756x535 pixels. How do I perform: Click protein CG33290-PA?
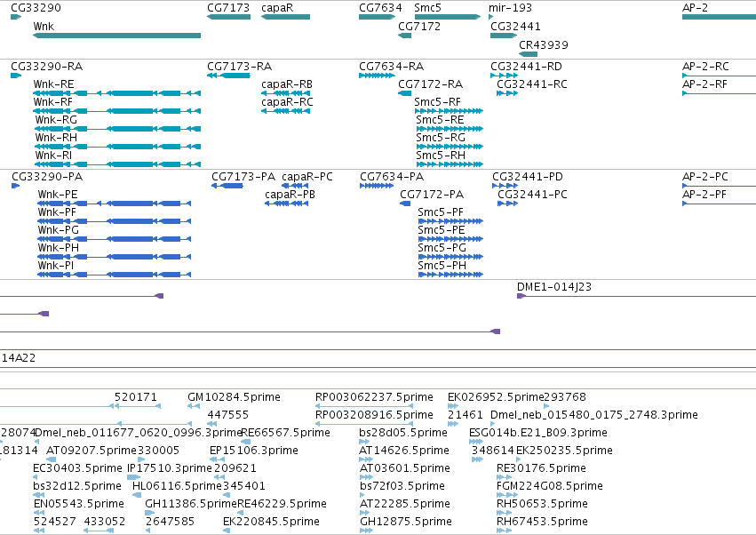(x=15, y=186)
